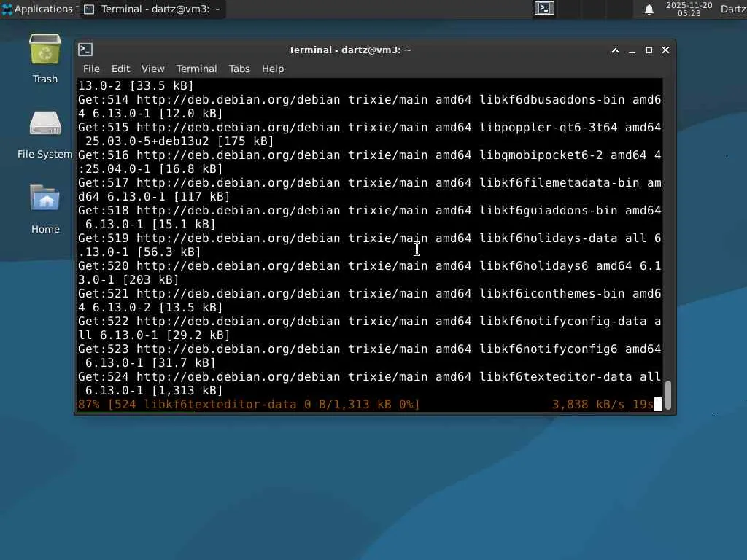Open the Terminal menu
Image resolution: width=747 pixels, height=560 pixels.
[x=196, y=69]
